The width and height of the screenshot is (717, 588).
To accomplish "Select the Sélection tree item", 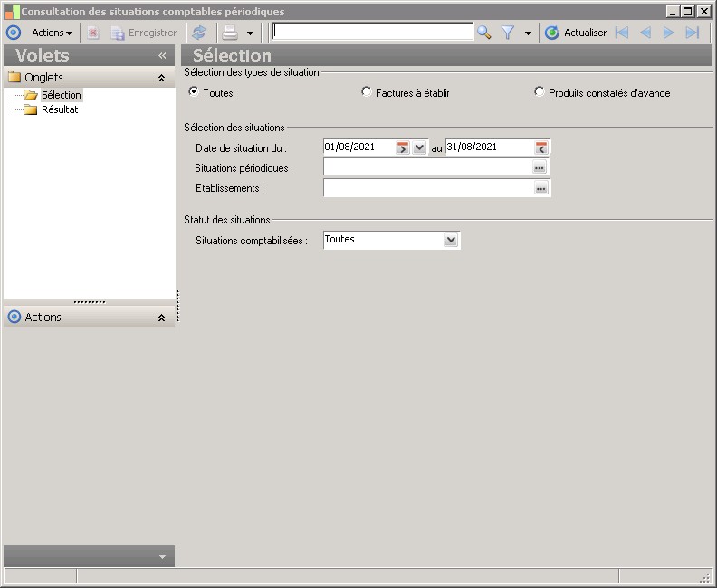I will coord(62,95).
